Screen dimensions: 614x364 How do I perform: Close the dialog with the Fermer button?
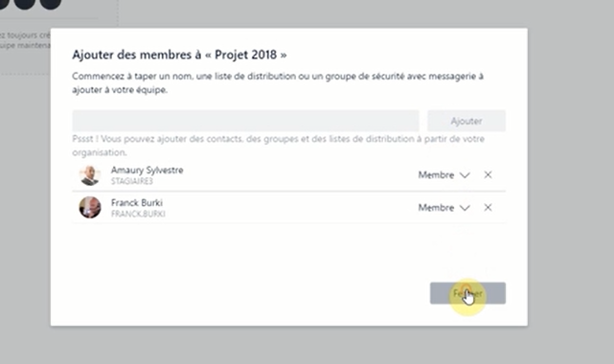(467, 293)
